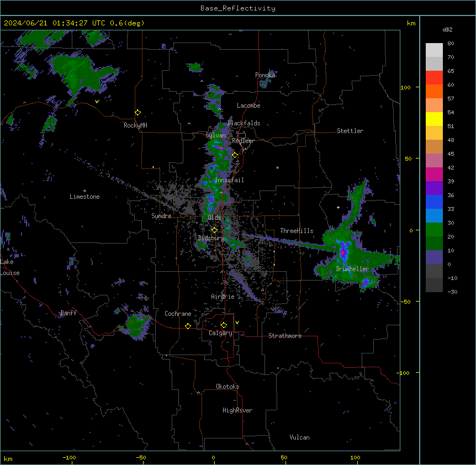Viewport: 476px width, 465px height.
Task: Click the yellow v marker northwest of RockyMH
Action: [x=97, y=102]
